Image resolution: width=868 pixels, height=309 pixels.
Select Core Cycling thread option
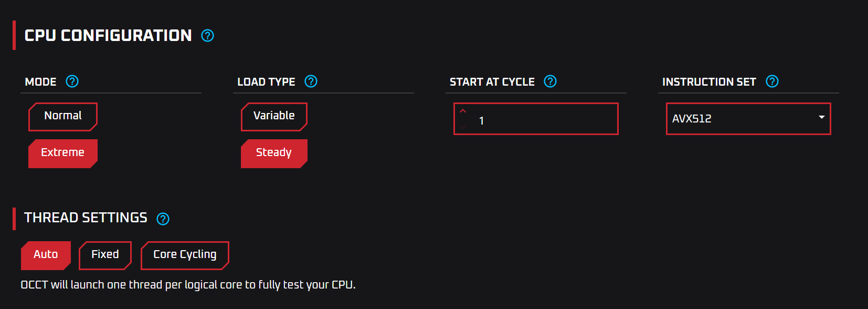185,255
